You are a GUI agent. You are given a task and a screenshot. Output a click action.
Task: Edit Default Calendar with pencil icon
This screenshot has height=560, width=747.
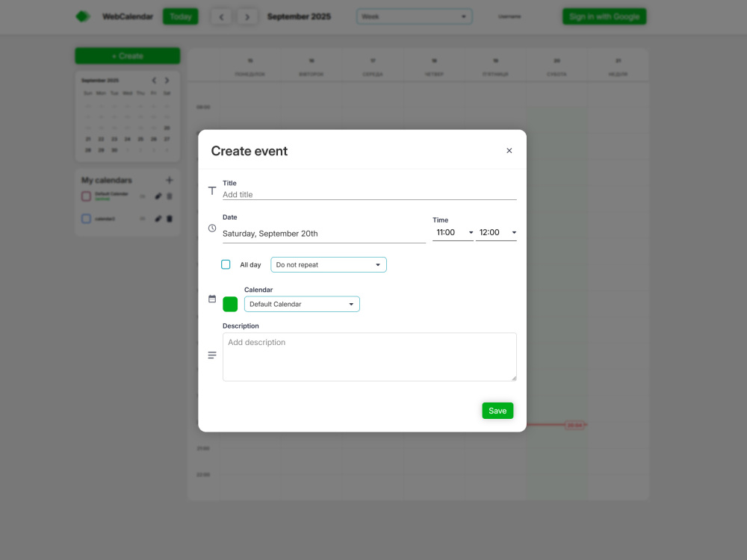coord(158,196)
